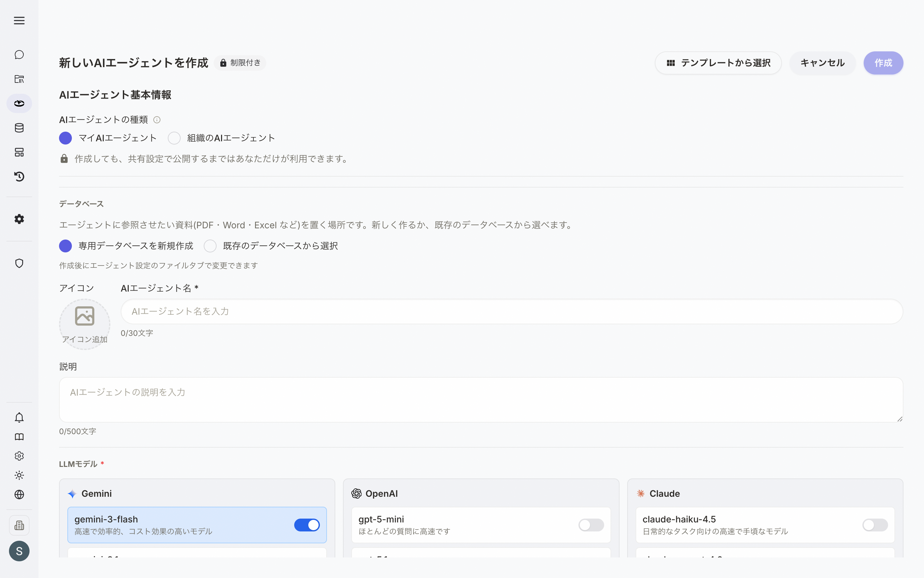Screen dimensions: 924x578
Task: Select 既存のデータベースから選択 radio option
Action: pos(210,246)
